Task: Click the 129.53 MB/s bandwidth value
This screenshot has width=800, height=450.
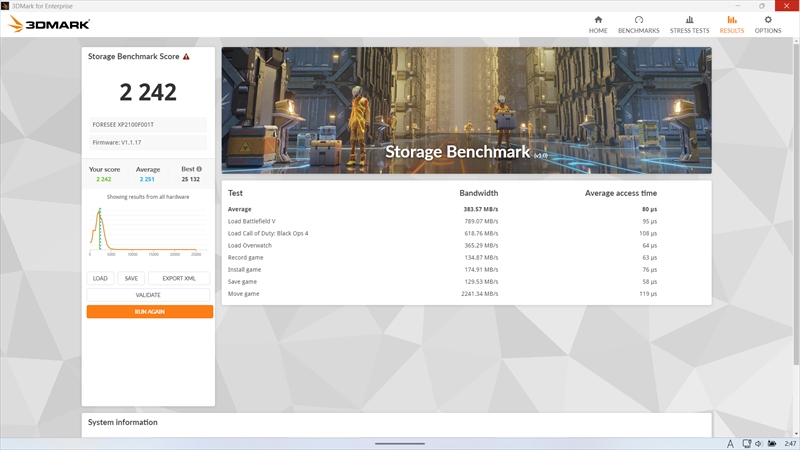Action: pos(481,282)
